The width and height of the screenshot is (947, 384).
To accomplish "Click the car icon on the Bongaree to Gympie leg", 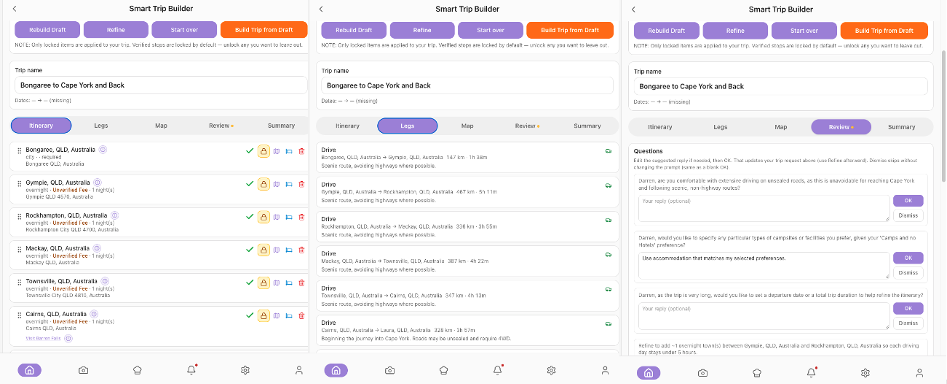I will point(608,151).
